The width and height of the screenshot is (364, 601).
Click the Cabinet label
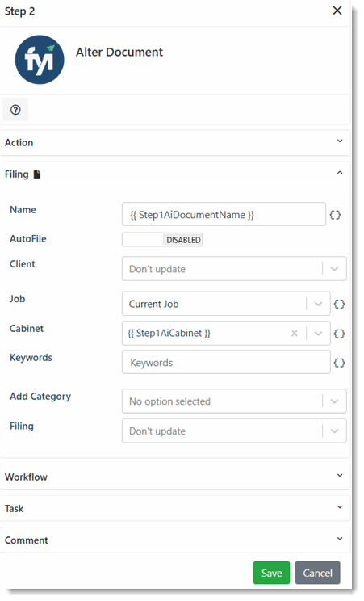[27, 329]
